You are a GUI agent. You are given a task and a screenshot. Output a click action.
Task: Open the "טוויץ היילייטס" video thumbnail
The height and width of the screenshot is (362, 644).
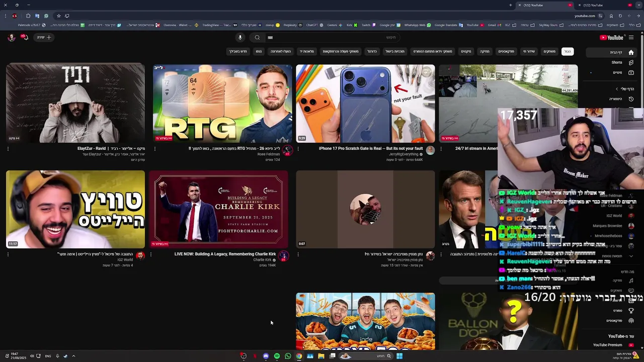(75, 209)
